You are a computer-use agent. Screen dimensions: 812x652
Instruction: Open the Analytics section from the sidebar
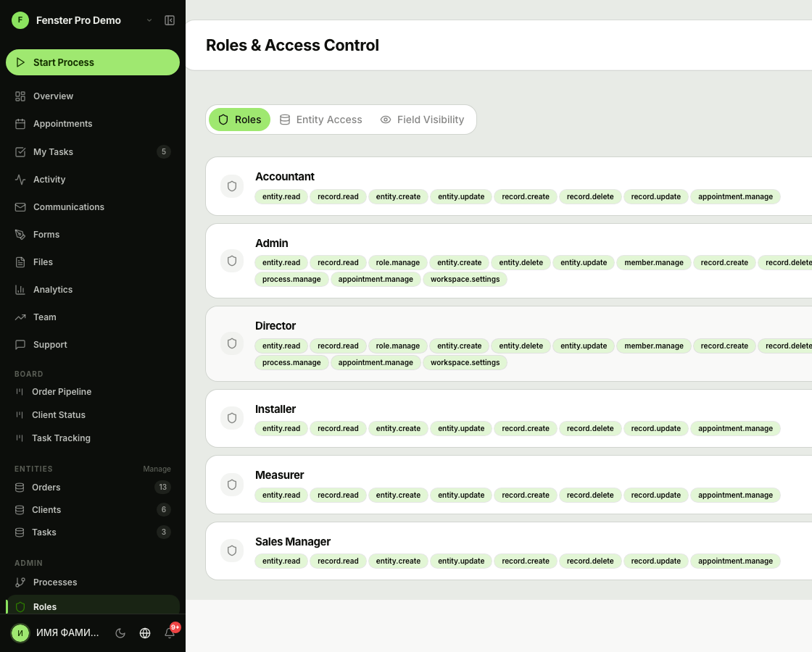tap(51, 289)
